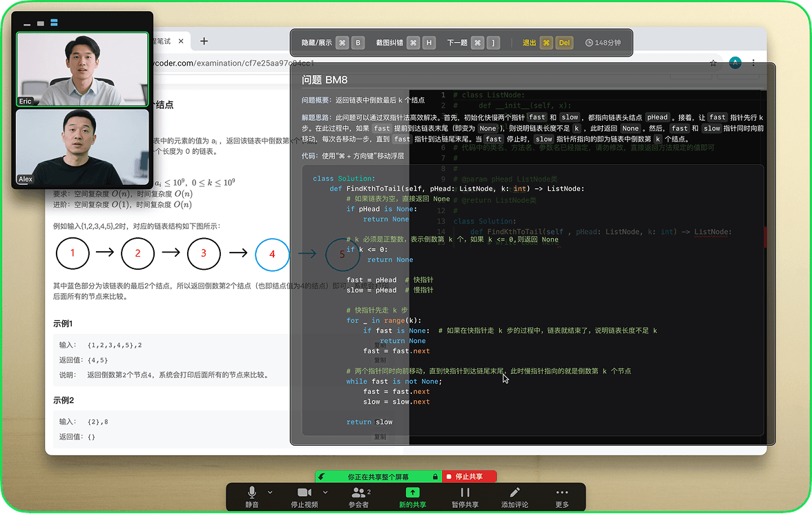The height and width of the screenshot is (514, 812).
Task: Click the 问题 BM8 heading
Action: [325, 80]
